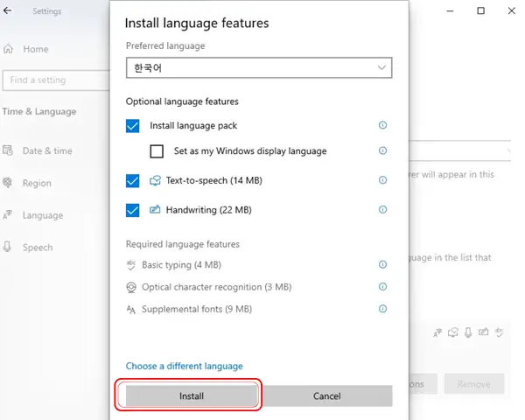
Task: Show info about Text-to-speech feature
Action: point(382,180)
